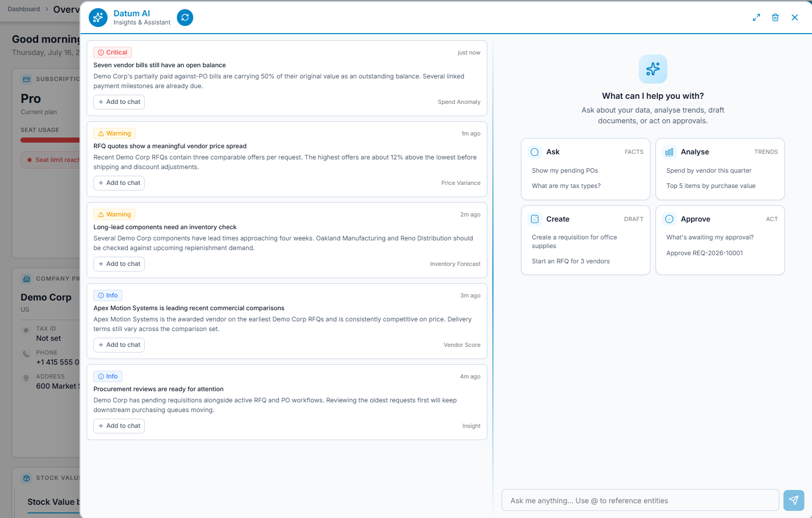Click the Analyse bar chart icon
Image resolution: width=812 pixels, height=518 pixels.
669,152
